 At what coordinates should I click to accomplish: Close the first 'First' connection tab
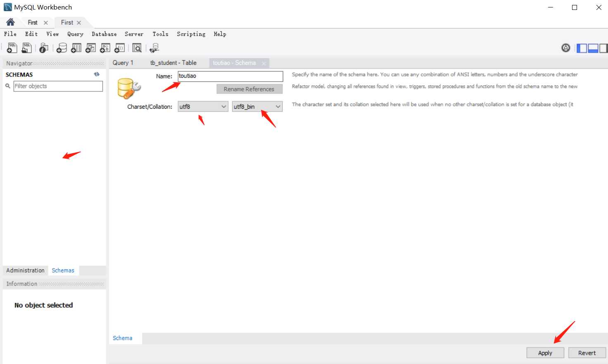[x=46, y=23]
